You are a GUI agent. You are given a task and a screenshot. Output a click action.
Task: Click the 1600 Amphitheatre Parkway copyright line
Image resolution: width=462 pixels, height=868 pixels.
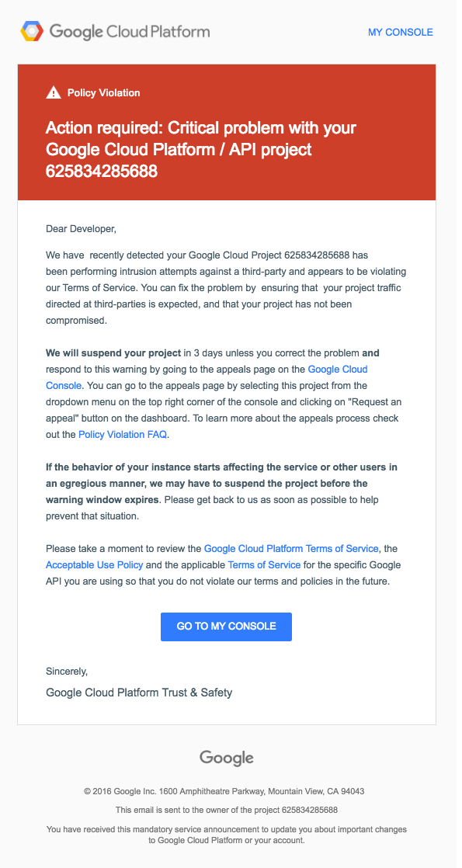pyautogui.click(x=224, y=792)
